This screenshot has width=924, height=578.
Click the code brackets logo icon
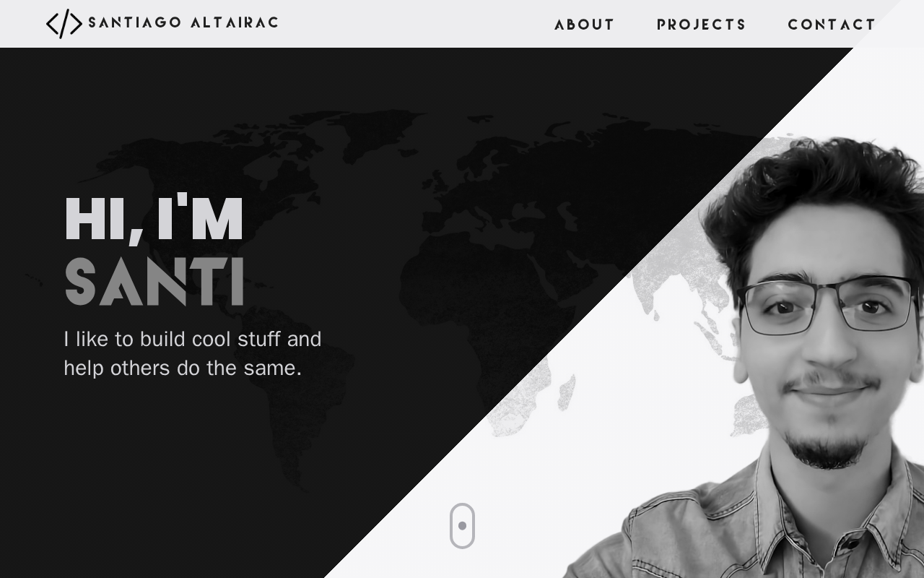pyautogui.click(x=64, y=23)
